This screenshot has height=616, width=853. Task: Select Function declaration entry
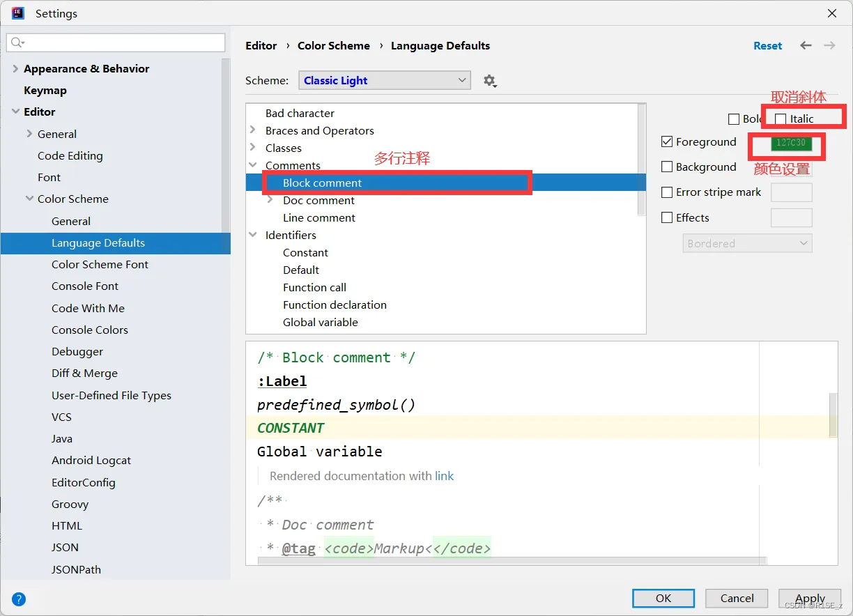(335, 305)
